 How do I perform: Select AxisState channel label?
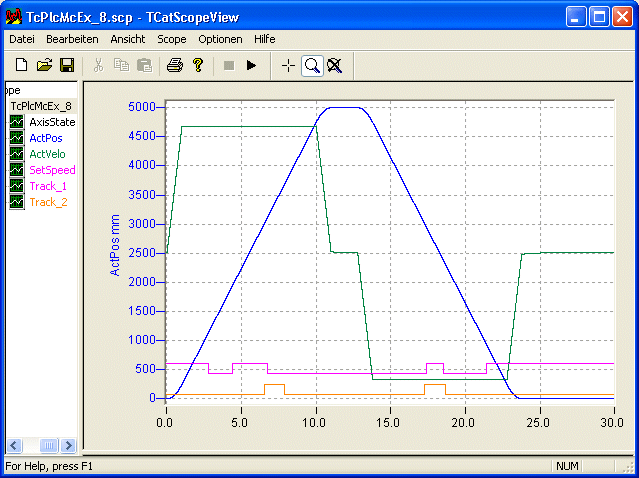(x=52, y=122)
